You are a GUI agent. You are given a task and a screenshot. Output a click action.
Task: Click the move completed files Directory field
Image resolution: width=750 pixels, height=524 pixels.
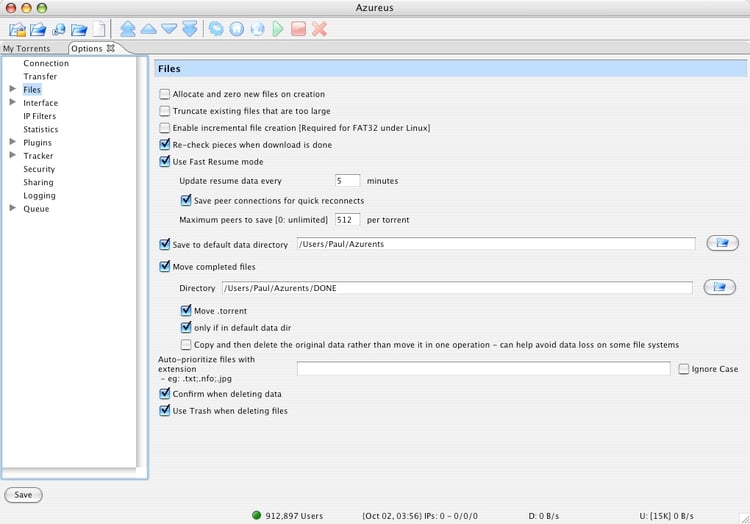tap(457, 288)
